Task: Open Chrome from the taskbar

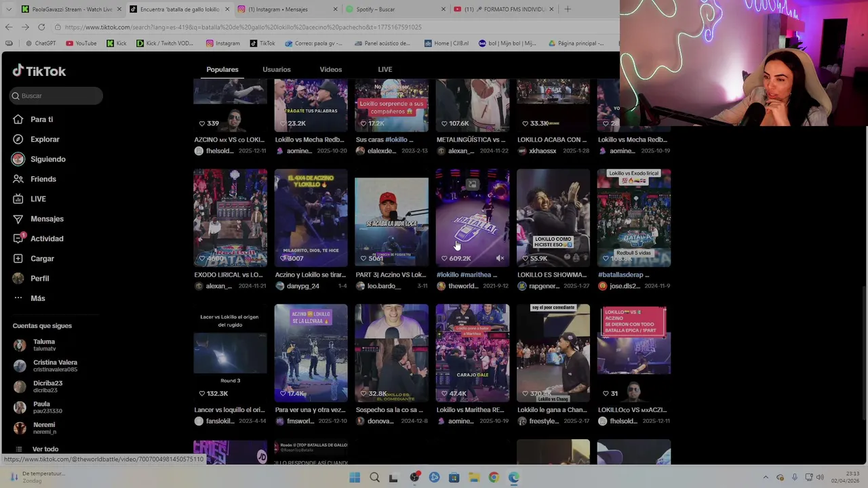Action: coord(494,478)
